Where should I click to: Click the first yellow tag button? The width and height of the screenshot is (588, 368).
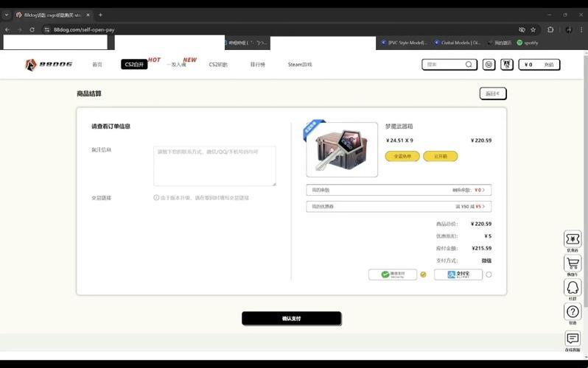402,156
